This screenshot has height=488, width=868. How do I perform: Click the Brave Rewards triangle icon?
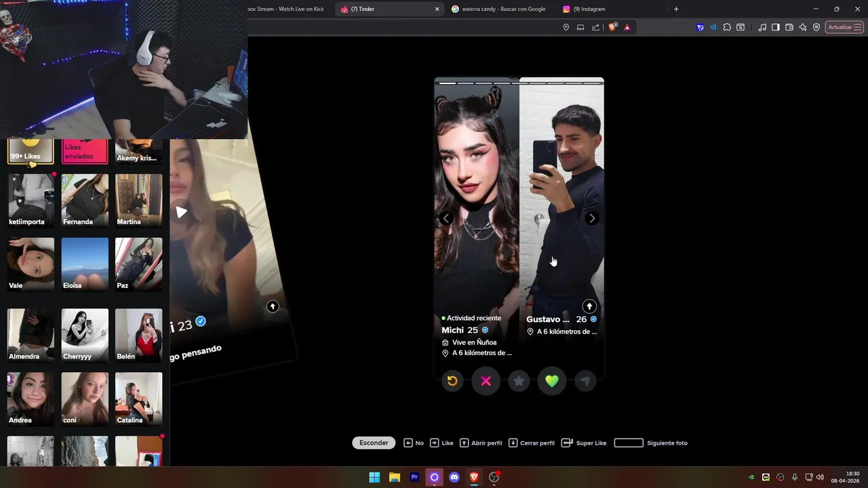tap(627, 27)
